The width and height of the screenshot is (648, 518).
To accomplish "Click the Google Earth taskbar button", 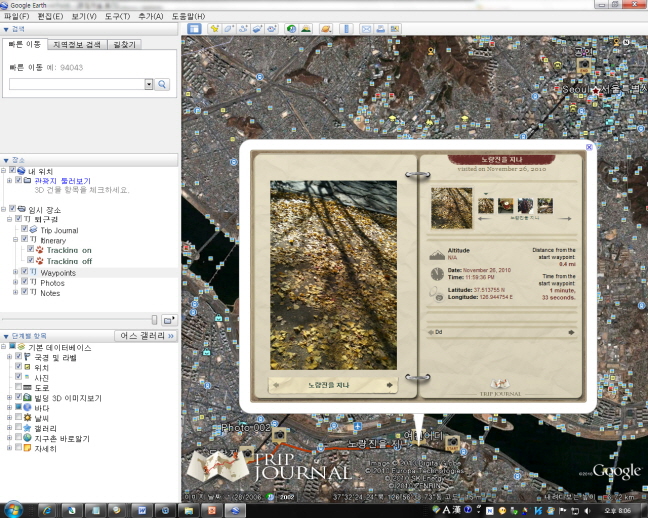I will [235, 511].
